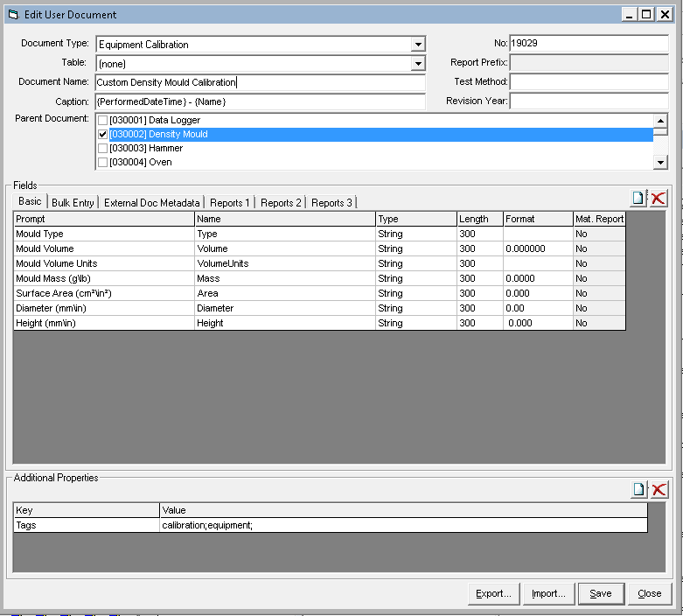Delete property in Additional Properties
683x616 pixels.
[x=658, y=490]
